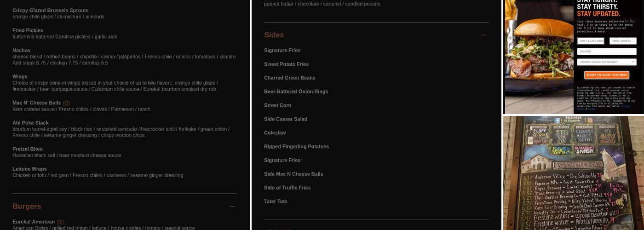
Task: Open the chalkboard beer list photo
Action: [x=573, y=173]
